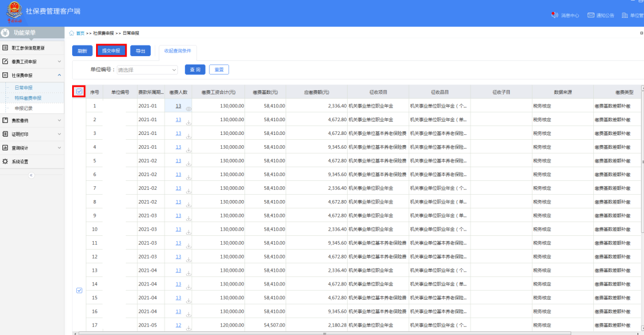Click 缴费工资合计(元) column header
The width and height of the screenshot is (644, 335).
click(x=218, y=92)
